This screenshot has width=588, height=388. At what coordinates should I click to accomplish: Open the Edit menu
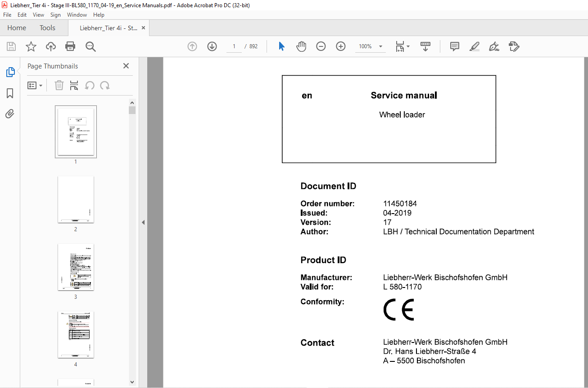tap(22, 15)
